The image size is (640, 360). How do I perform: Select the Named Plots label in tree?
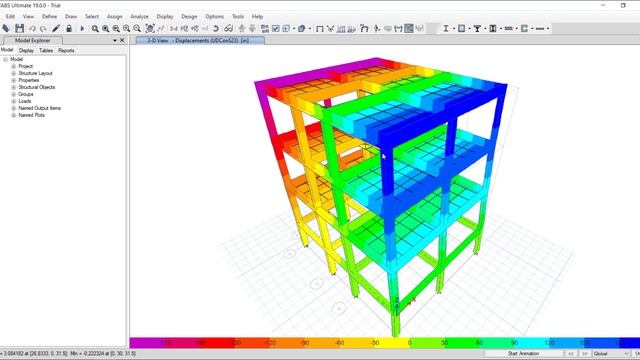coord(31,115)
